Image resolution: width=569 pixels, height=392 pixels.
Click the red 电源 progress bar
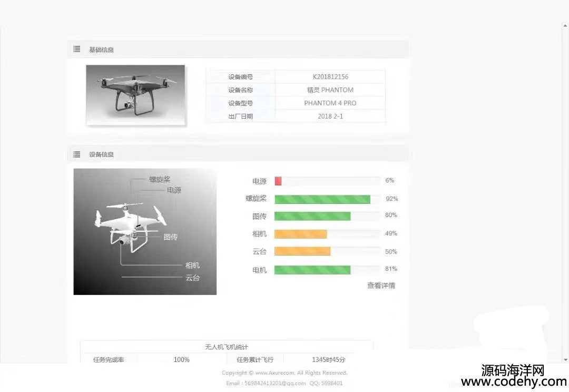pyautogui.click(x=278, y=181)
